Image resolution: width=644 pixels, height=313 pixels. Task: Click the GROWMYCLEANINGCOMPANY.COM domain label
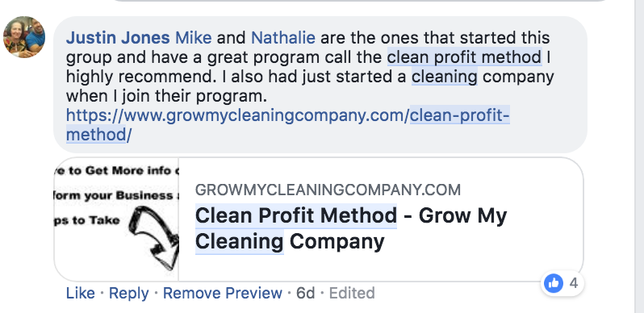point(328,190)
